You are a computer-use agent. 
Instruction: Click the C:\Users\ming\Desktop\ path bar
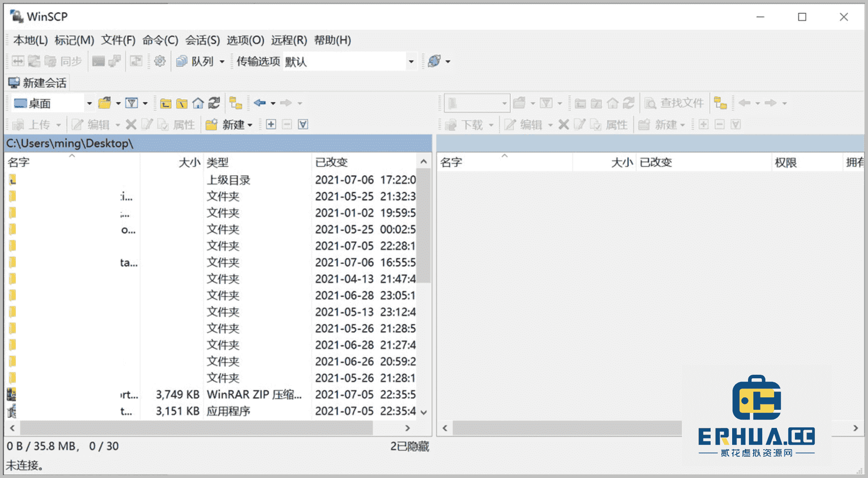point(218,144)
